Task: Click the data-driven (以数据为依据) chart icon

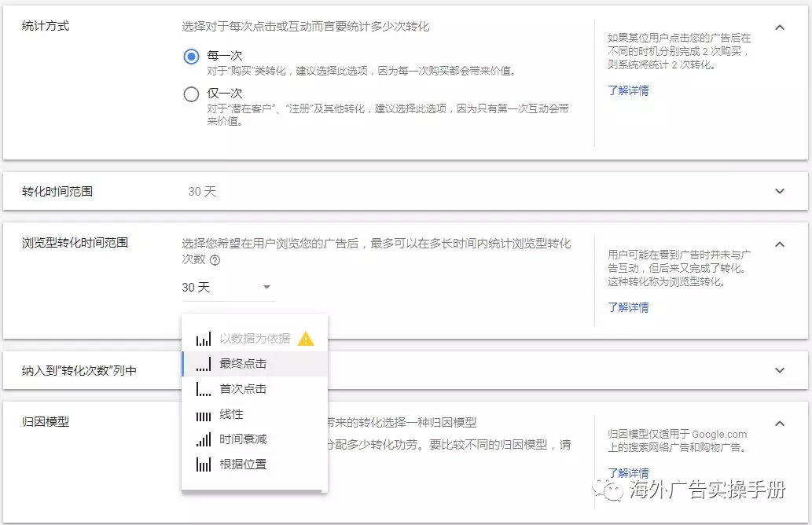Action: tap(204, 339)
